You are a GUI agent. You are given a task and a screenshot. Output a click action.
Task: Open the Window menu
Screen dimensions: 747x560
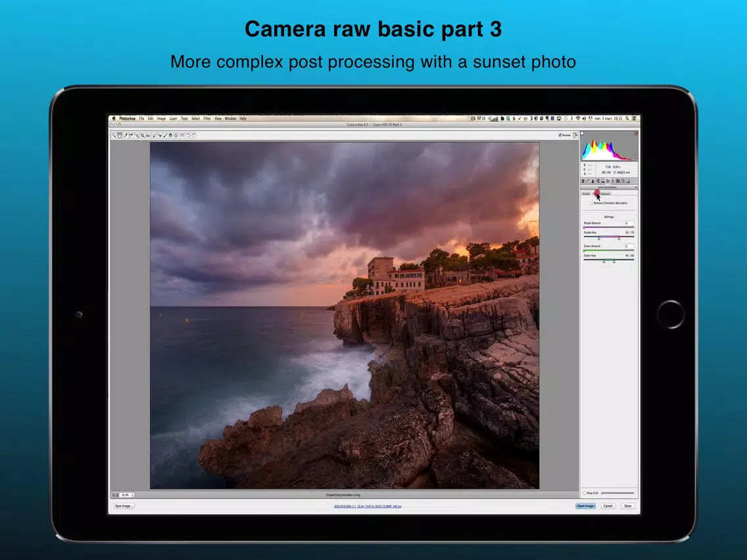point(231,118)
